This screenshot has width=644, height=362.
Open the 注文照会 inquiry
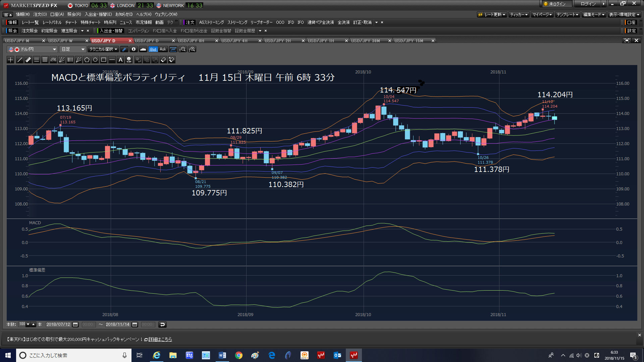[x=30, y=31]
